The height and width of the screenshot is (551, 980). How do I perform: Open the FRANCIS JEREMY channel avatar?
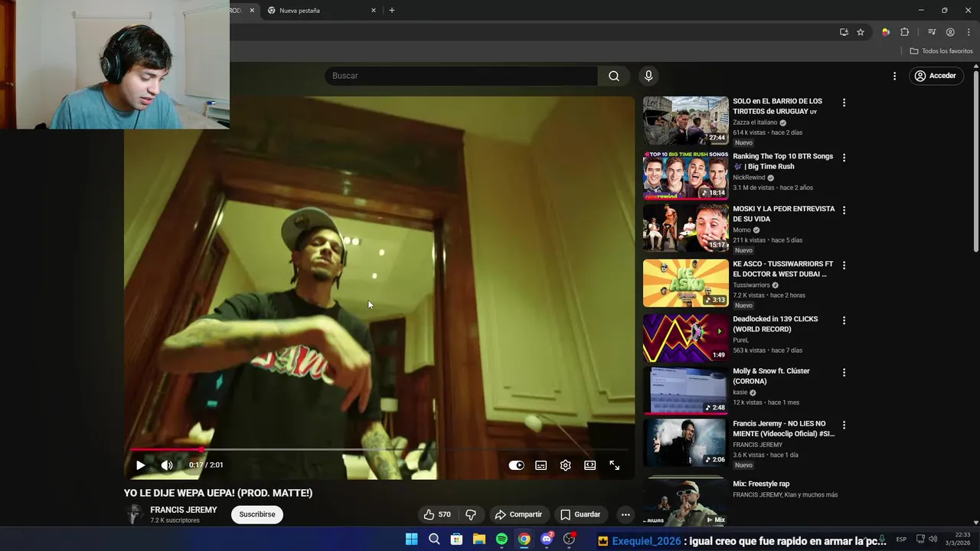pyautogui.click(x=134, y=514)
